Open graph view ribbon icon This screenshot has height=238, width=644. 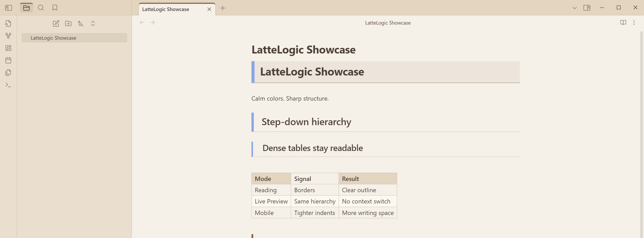[x=8, y=36]
